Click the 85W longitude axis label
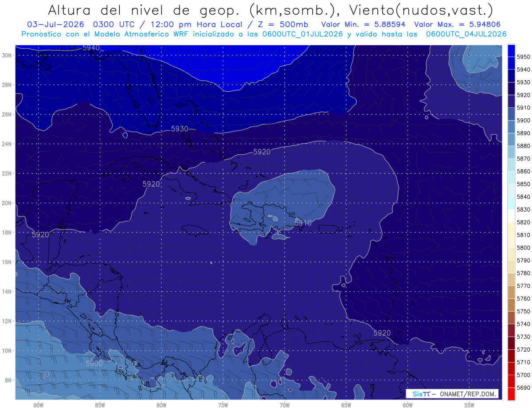Screen dimensions: 532x411 click(x=100, y=405)
